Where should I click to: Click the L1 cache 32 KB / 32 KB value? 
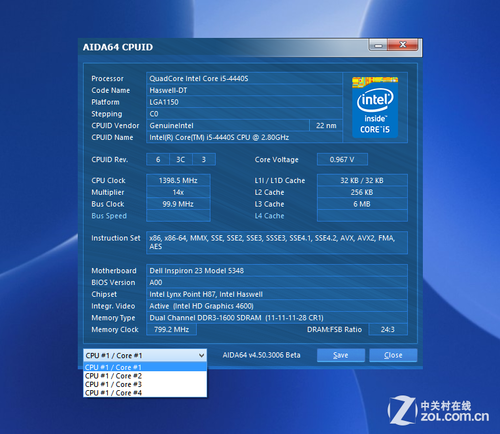(x=362, y=181)
